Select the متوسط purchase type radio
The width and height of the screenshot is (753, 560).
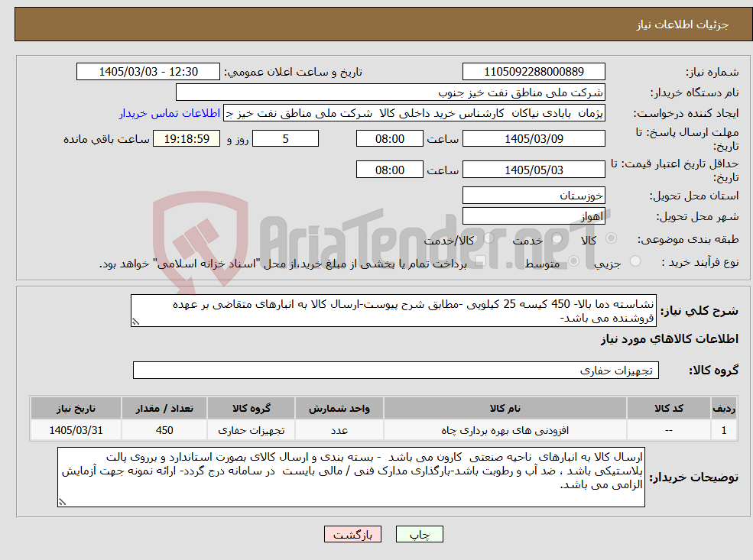pyautogui.click(x=574, y=261)
